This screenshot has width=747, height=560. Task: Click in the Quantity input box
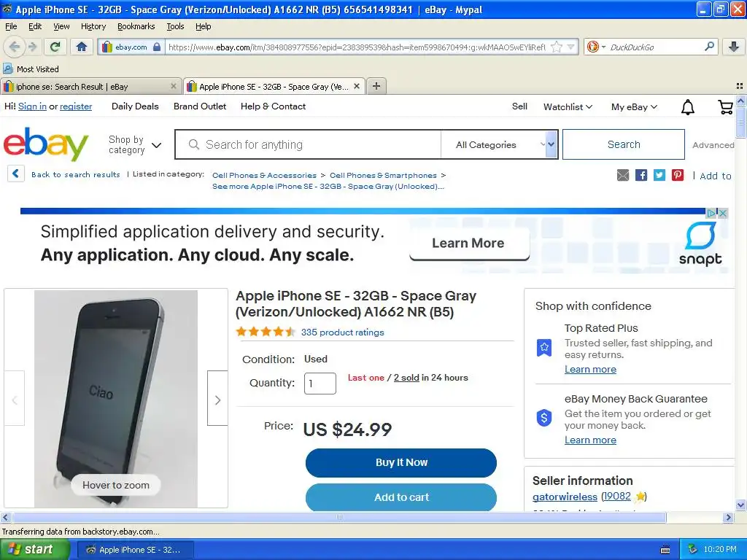[x=320, y=384]
